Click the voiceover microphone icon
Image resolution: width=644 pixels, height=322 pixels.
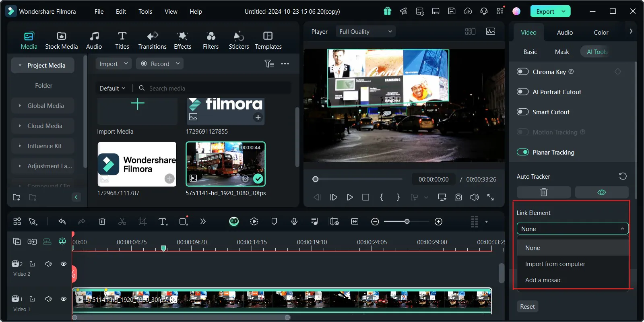[x=294, y=221]
